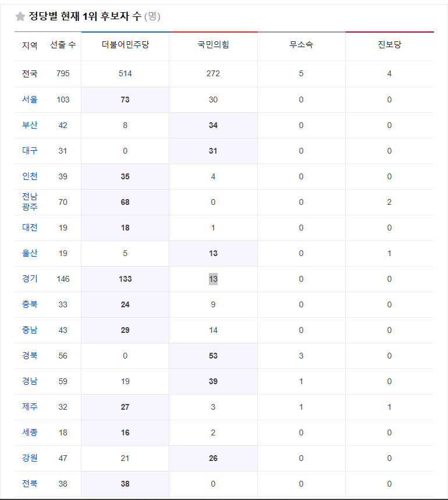The image size is (448, 500).
Task: Open the 경남 region link
Action: [x=30, y=381]
